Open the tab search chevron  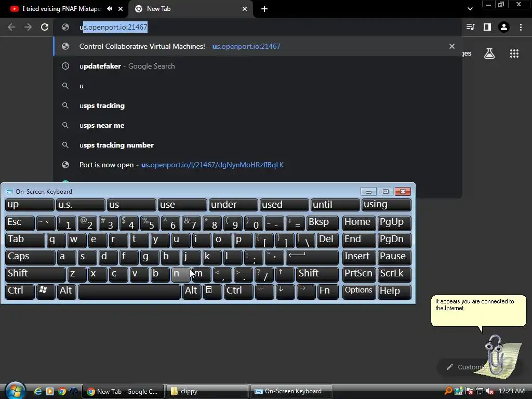click(470, 9)
